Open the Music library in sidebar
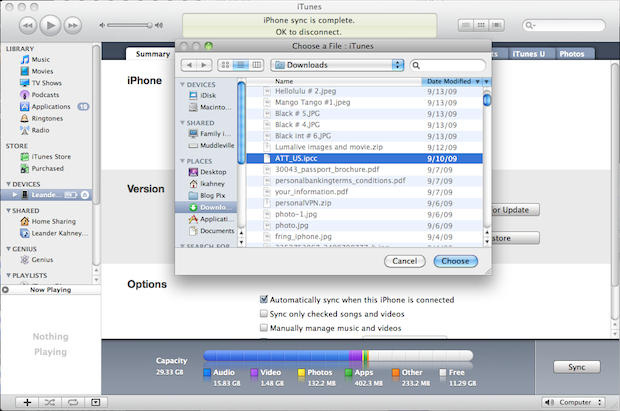The image size is (620, 411). tap(41, 60)
